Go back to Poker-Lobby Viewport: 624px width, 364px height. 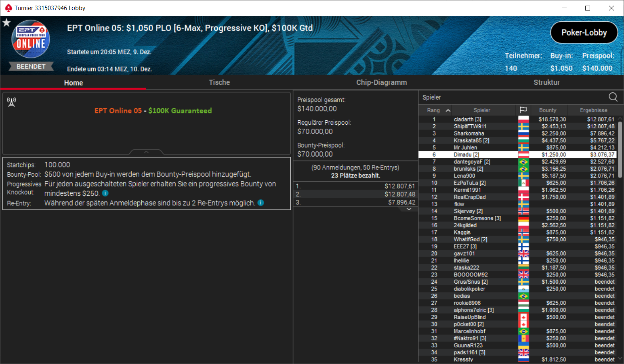tap(584, 32)
